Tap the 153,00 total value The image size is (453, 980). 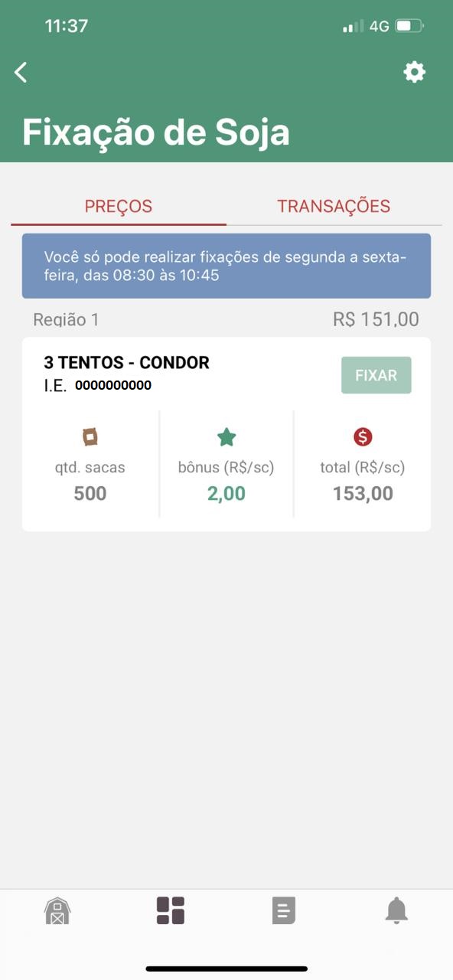pyautogui.click(x=363, y=493)
